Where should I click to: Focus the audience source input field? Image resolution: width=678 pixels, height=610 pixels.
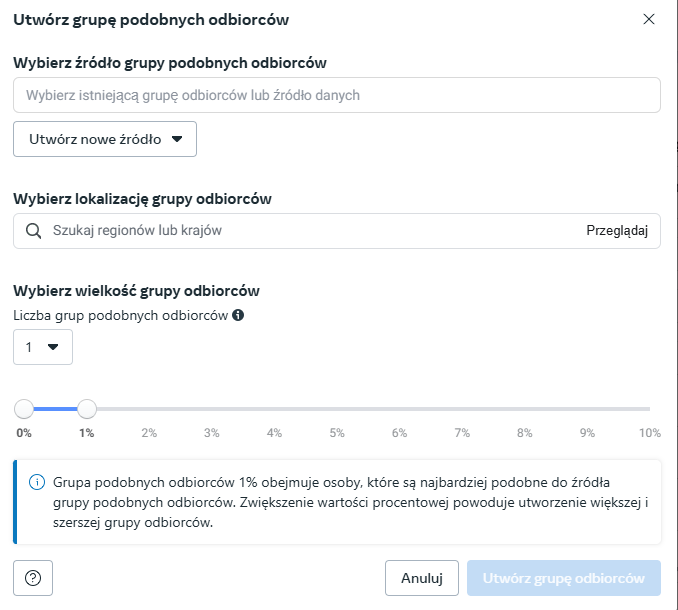337,95
